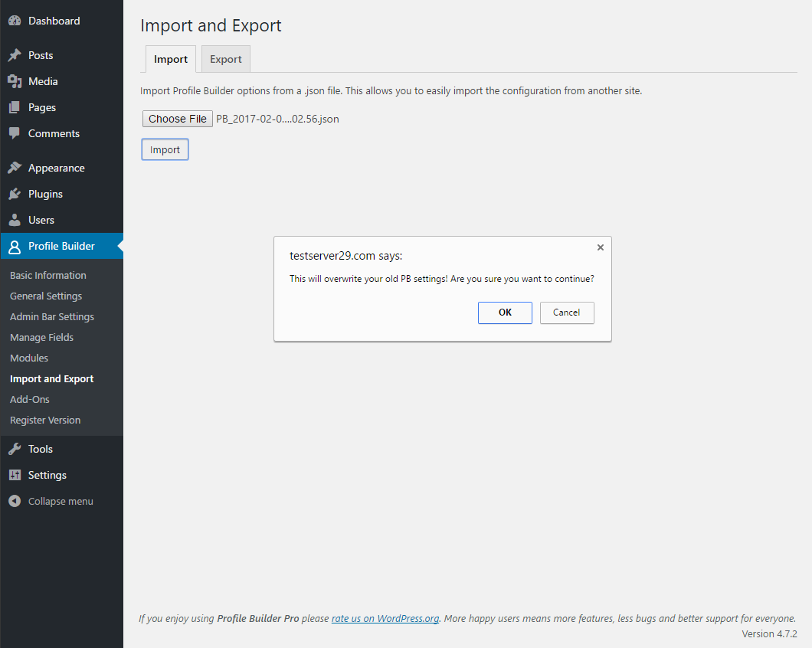The image size is (812, 648).
Task: Open Dashboard menu item
Action: [x=54, y=21]
